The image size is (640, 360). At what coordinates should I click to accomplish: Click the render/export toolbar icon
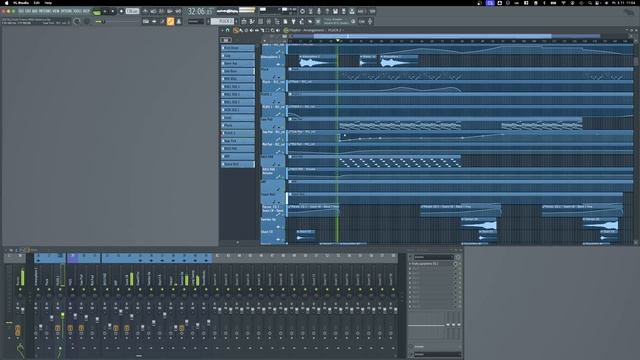click(344, 11)
